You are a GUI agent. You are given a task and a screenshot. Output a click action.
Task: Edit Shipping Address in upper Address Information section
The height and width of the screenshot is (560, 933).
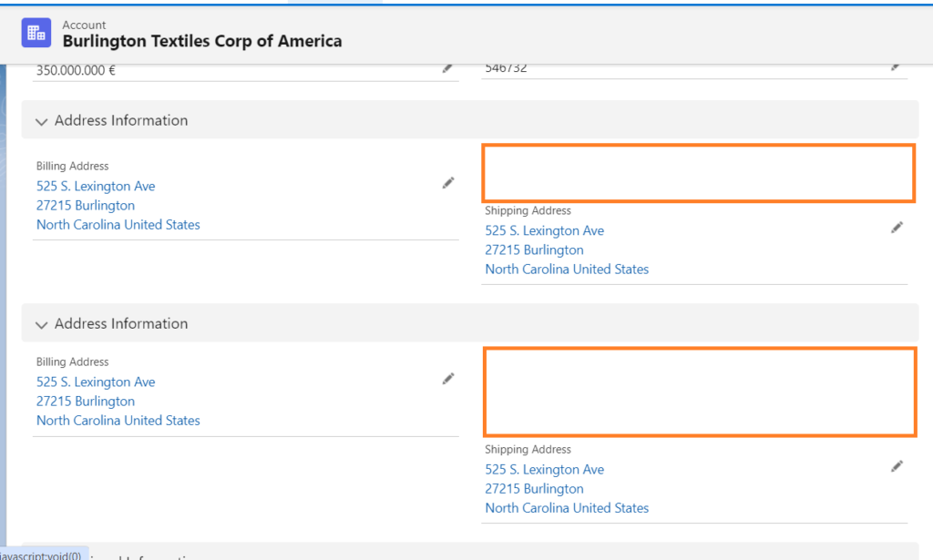[x=897, y=228]
